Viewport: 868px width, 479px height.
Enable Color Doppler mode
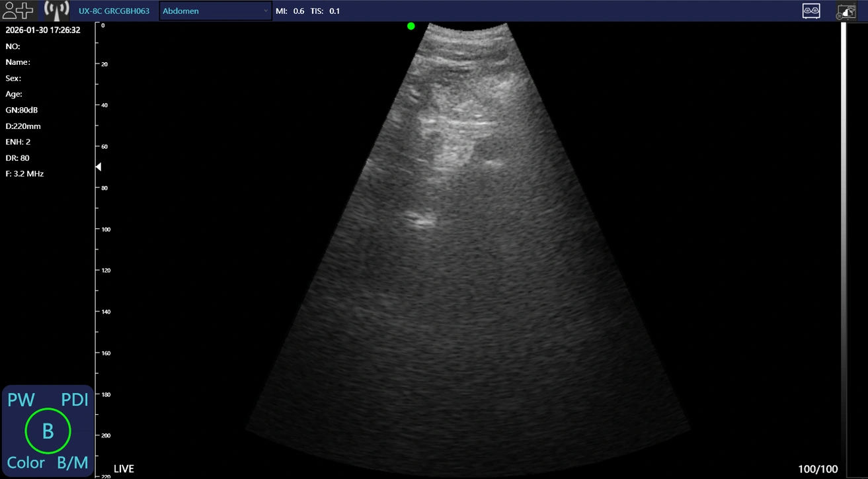coord(26,462)
